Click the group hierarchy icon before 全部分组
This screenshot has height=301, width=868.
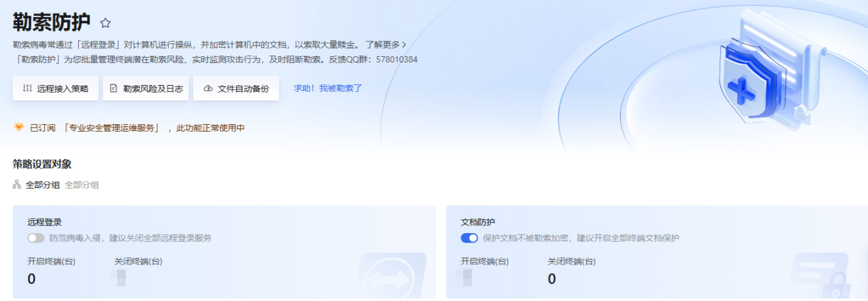point(17,185)
